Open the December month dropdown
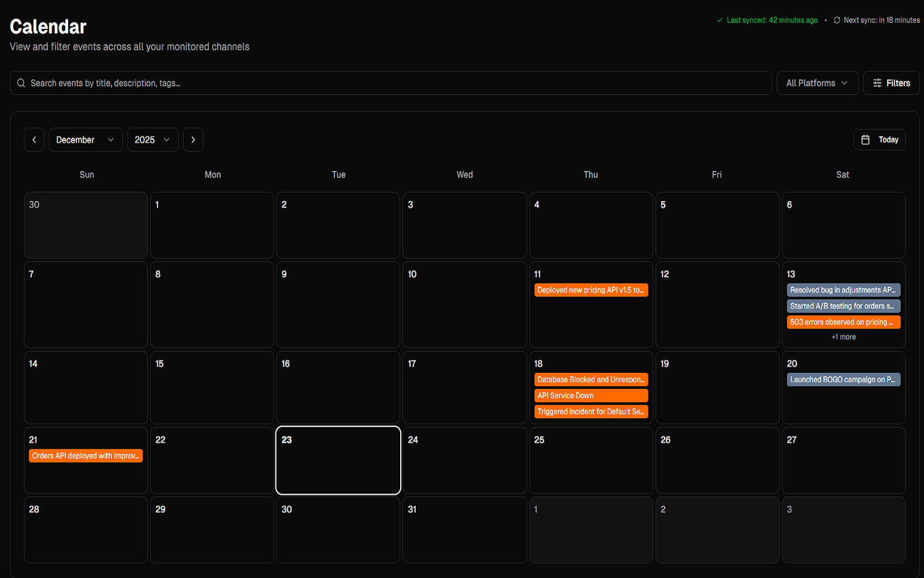The width and height of the screenshot is (924, 578). pos(85,139)
